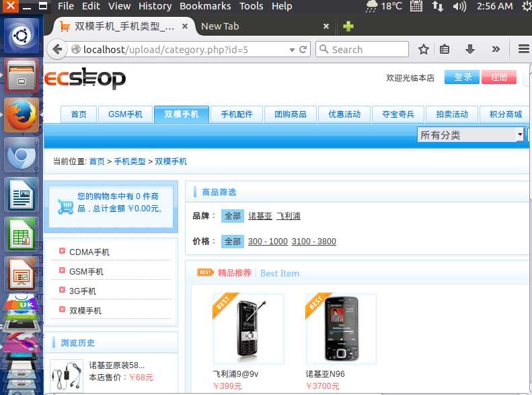Open the View menu

click(x=120, y=6)
